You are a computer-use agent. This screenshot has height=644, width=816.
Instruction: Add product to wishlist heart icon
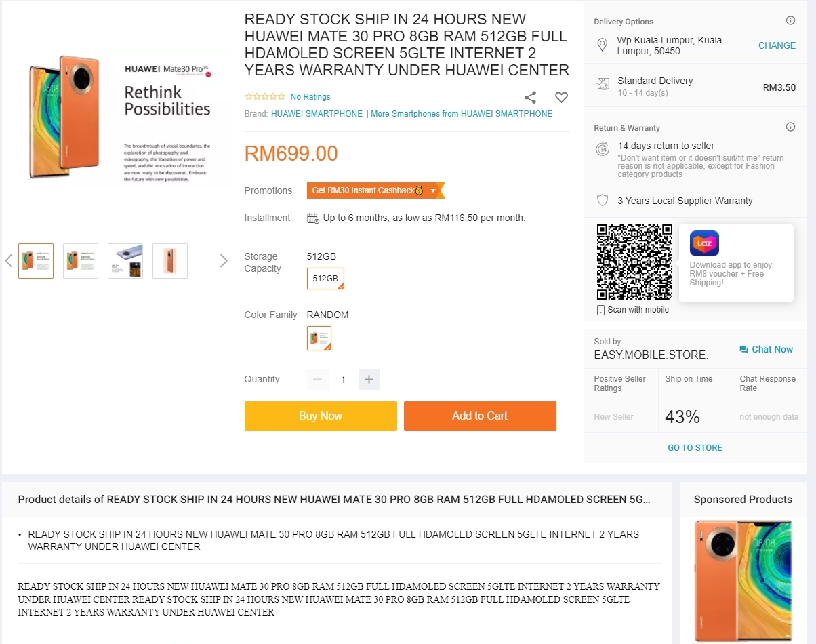[x=561, y=98]
